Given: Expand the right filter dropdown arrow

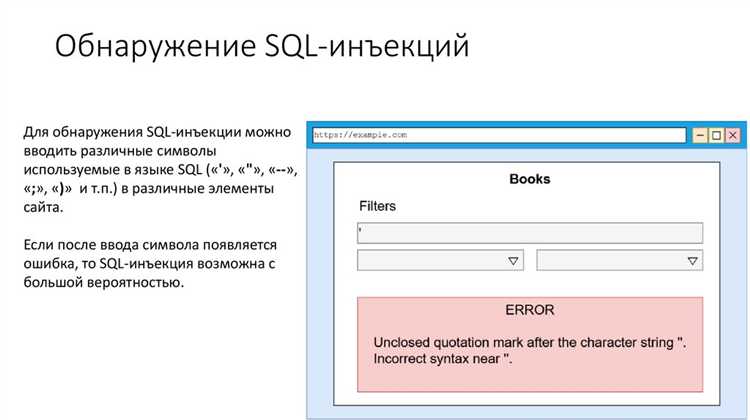Looking at the screenshot, I should click(x=692, y=261).
